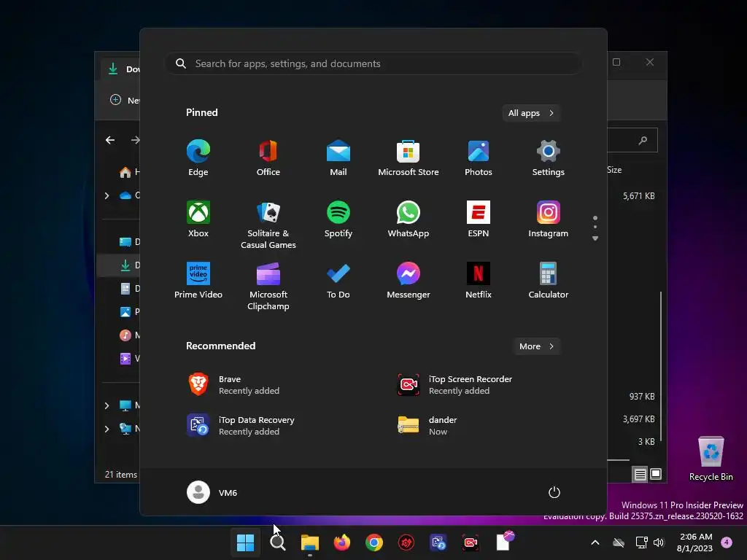The width and height of the screenshot is (747, 560).
Task: Click the power button in Start menu
Action: 554,492
